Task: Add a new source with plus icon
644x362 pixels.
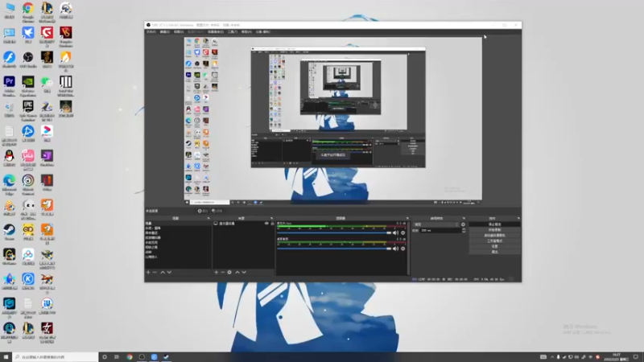Action: pyautogui.click(x=216, y=272)
